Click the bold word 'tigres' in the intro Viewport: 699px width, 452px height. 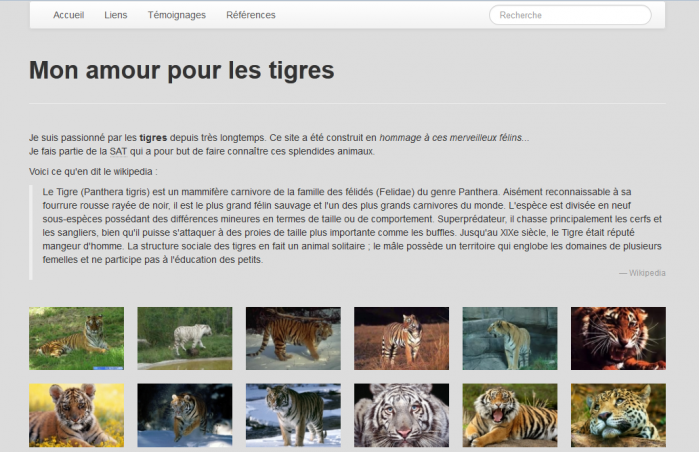click(153, 138)
